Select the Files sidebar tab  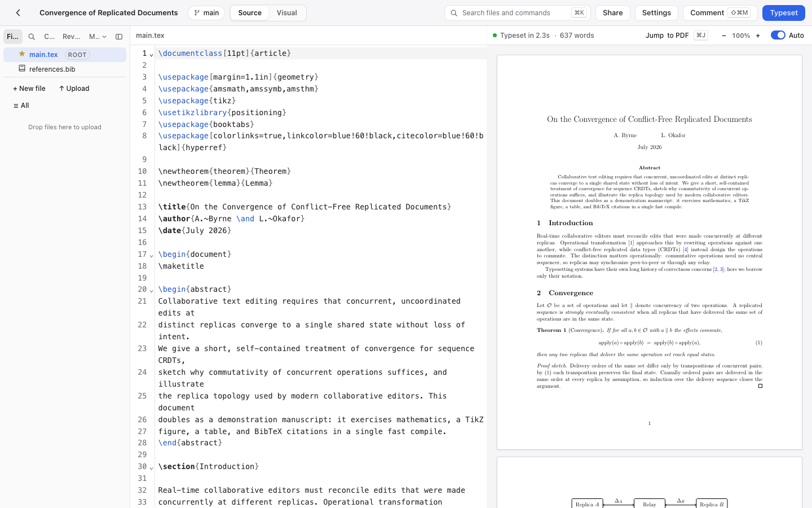(x=12, y=37)
